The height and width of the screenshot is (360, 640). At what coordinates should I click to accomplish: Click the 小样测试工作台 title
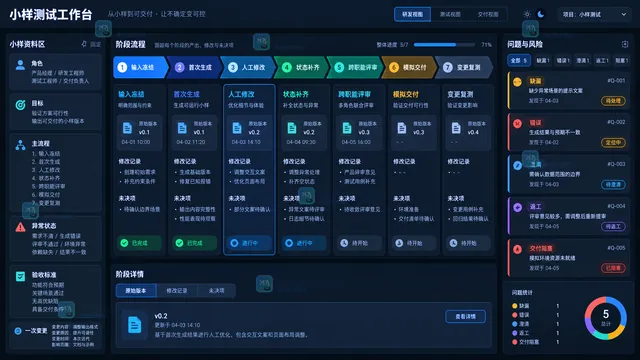point(51,15)
